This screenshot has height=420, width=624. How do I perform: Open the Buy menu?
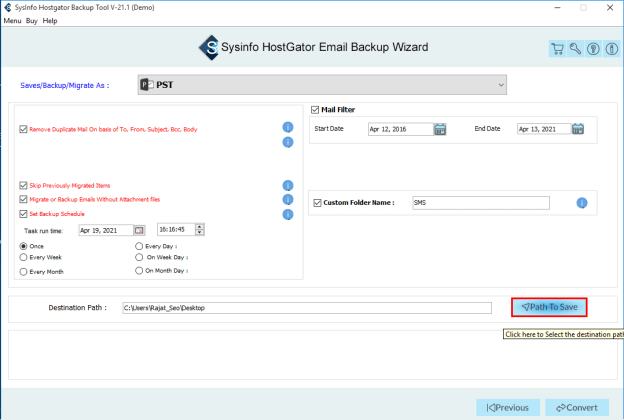pos(32,20)
